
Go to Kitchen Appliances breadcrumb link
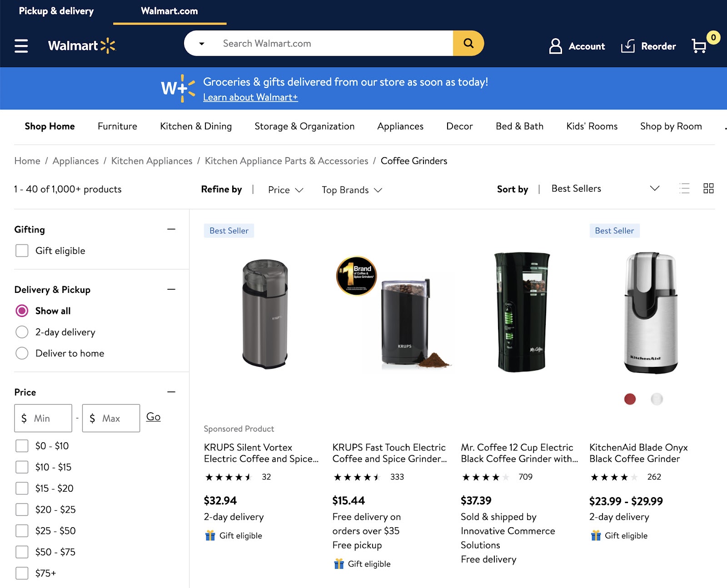point(152,161)
